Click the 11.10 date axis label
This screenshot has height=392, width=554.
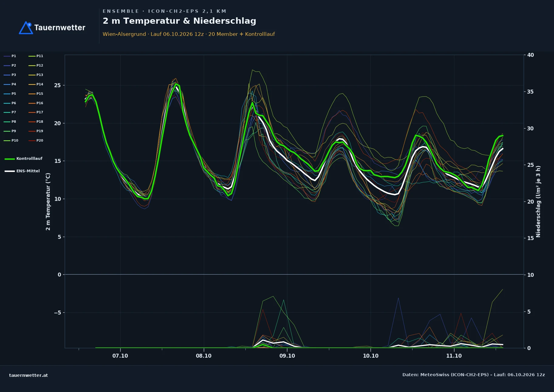pos(454,356)
